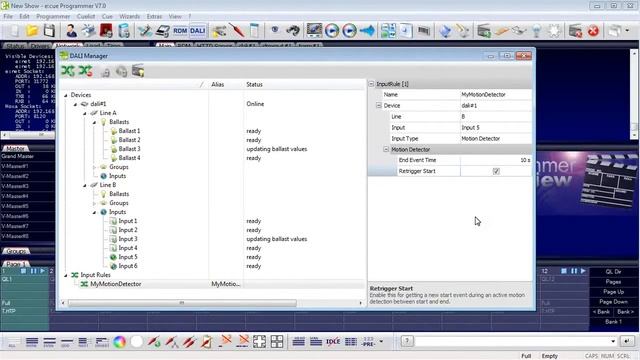Click the Bank > button
This screenshot has width=640, height=360.
pos(625,312)
